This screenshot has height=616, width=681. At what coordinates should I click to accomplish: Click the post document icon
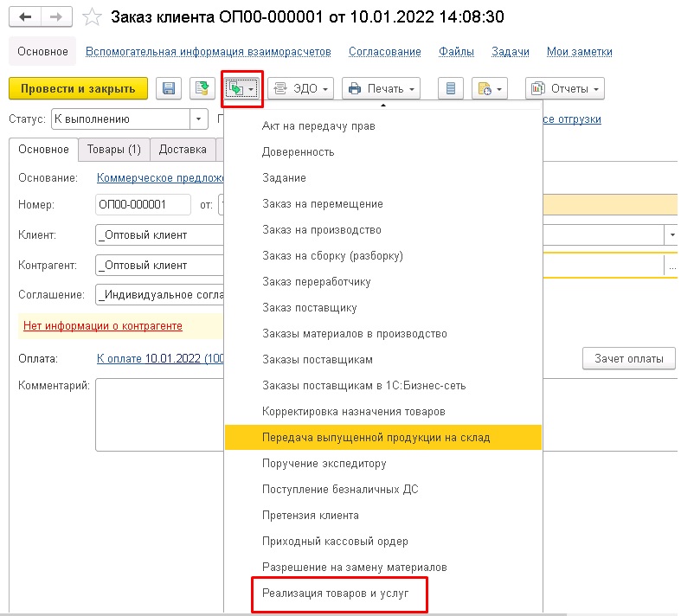[202, 88]
